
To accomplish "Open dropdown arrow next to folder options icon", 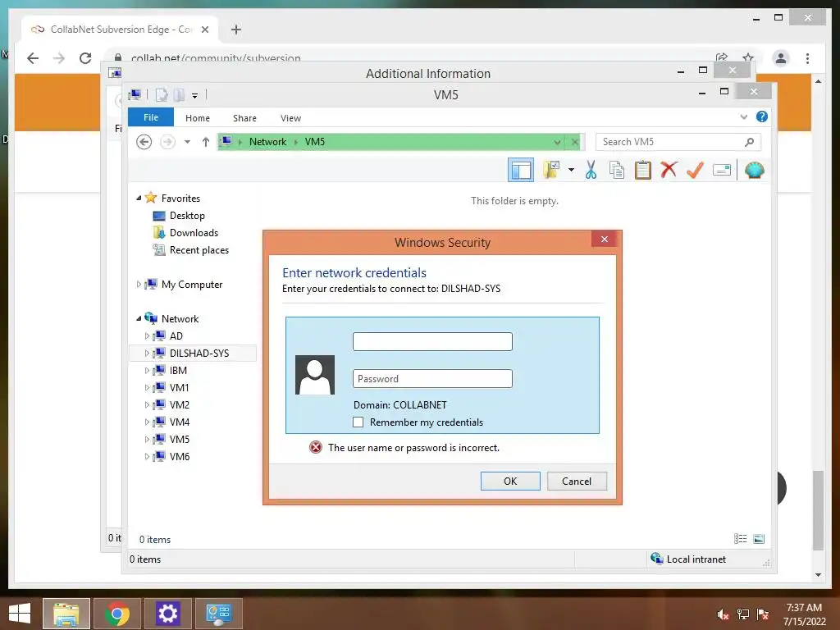I will click(x=571, y=171).
